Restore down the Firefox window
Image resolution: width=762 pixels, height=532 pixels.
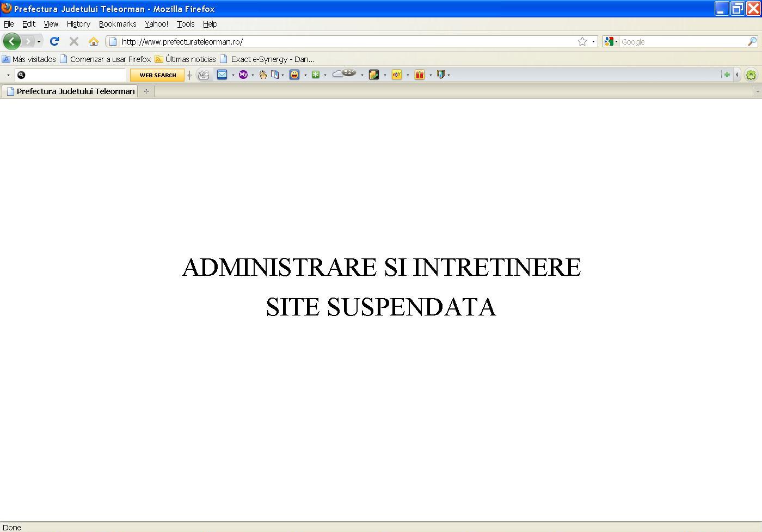pos(738,8)
